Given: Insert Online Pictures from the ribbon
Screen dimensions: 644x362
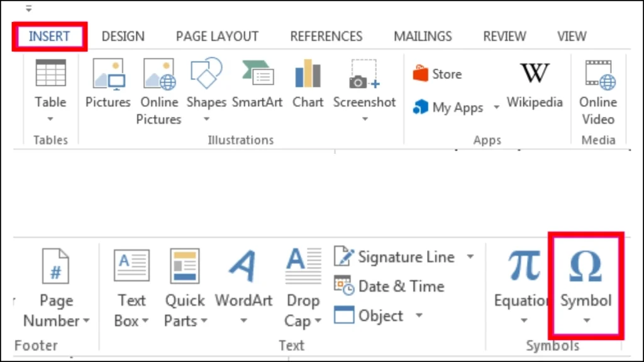Looking at the screenshot, I should point(158,75).
